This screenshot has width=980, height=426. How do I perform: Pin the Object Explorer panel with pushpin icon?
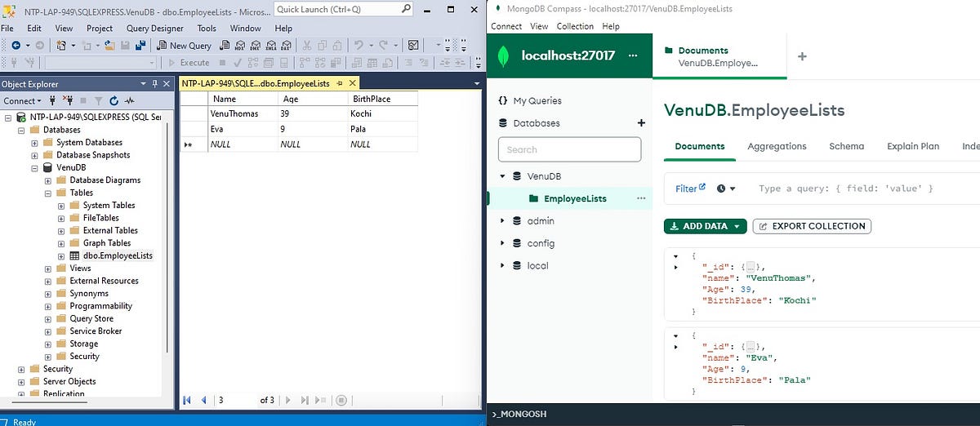point(154,83)
